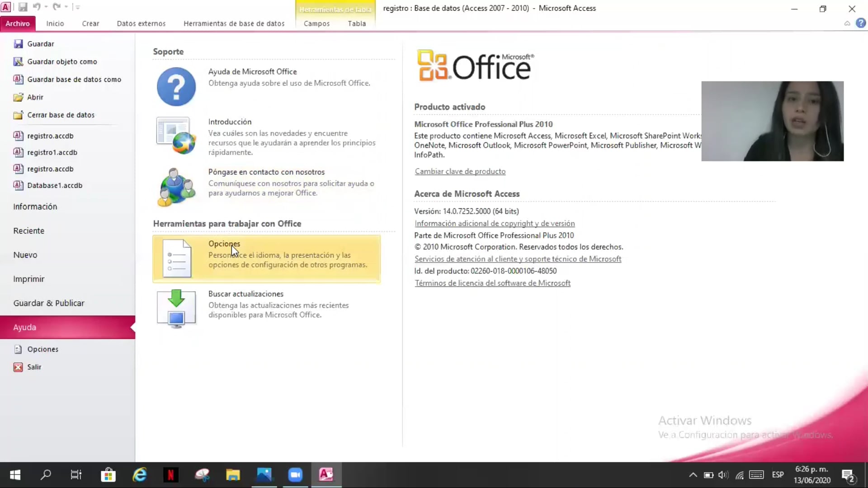Open Zoom from the taskbar
The height and width of the screenshot is (488, 868).
click(x=295, y=475)
